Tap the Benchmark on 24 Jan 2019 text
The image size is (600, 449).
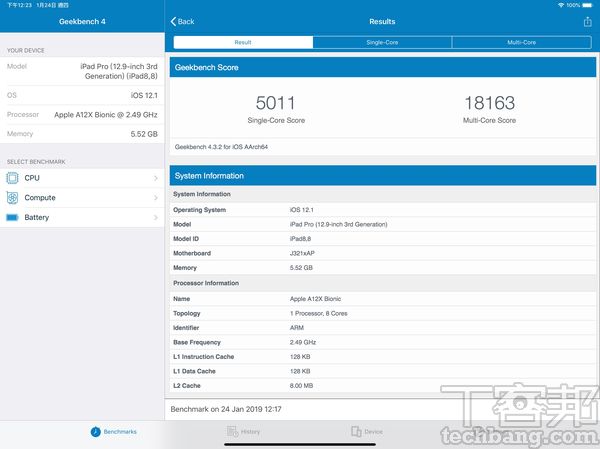(x=226, y=409)
